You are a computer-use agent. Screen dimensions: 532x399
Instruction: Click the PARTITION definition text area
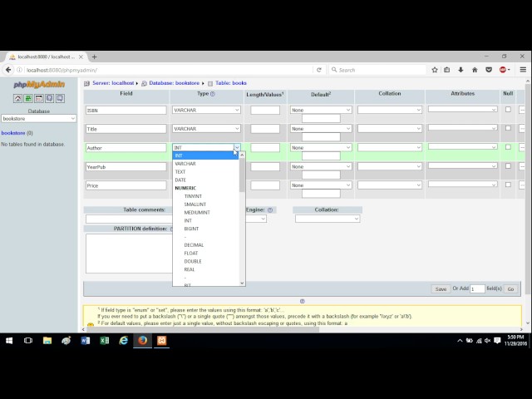(130, 254)
